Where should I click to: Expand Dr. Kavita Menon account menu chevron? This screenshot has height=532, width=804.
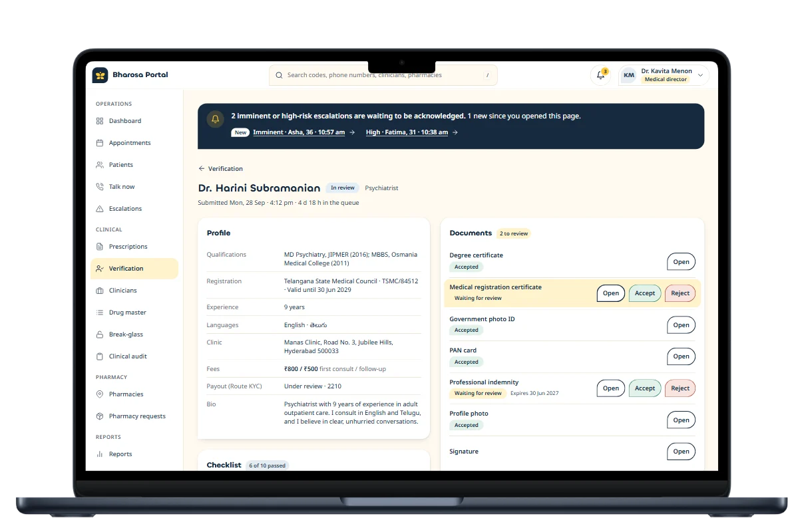coord(700,75)
